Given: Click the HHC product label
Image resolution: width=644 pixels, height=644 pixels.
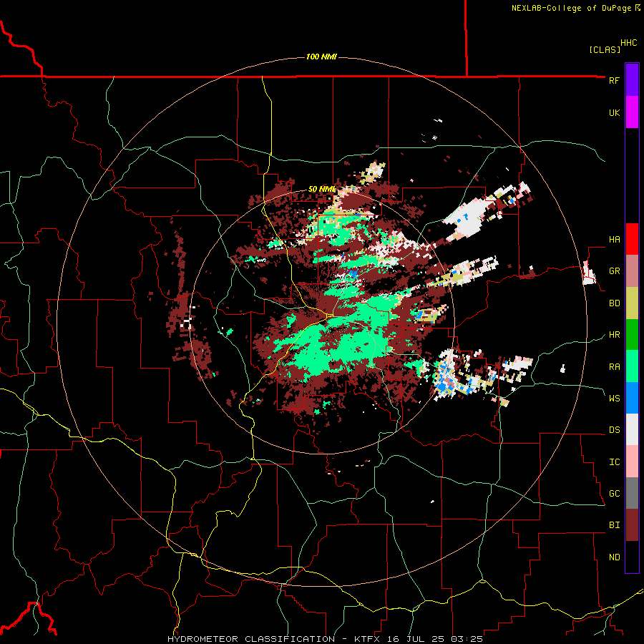Looking at the screenshot, I should pos(628,43).
